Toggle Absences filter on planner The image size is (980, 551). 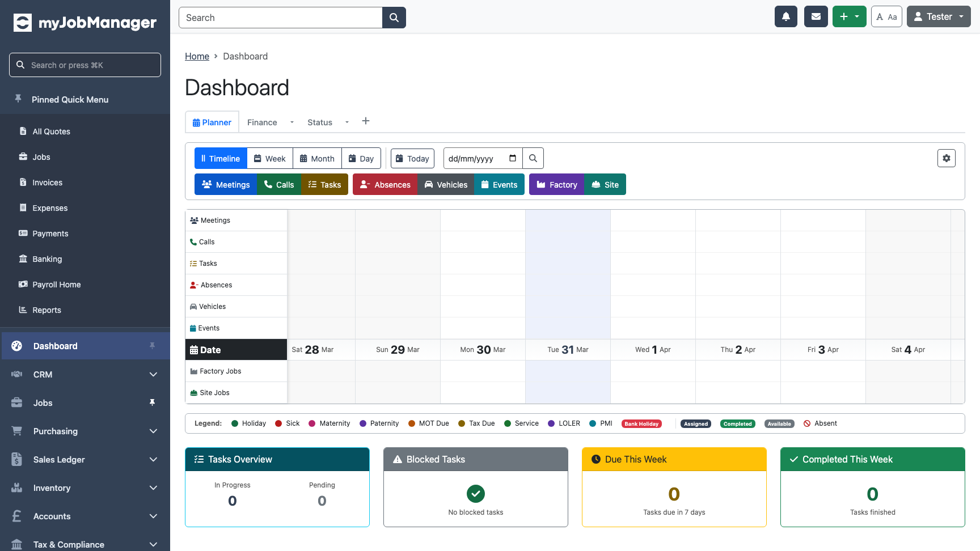(385, 184)
